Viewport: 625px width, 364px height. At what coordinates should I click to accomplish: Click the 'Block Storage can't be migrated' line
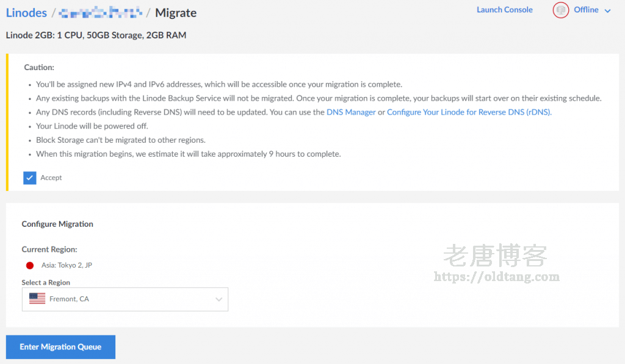pos(121,140)
